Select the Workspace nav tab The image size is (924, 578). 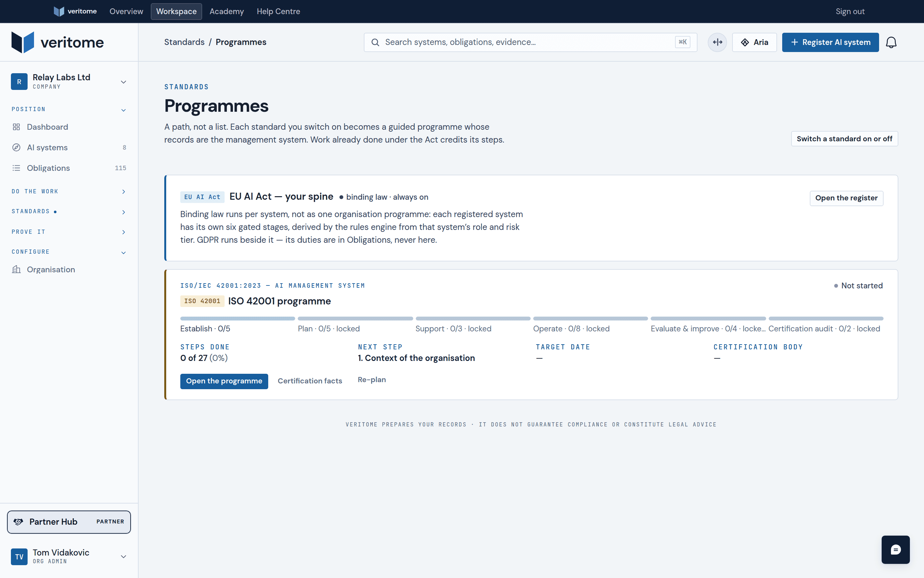[x=176, y=12]
